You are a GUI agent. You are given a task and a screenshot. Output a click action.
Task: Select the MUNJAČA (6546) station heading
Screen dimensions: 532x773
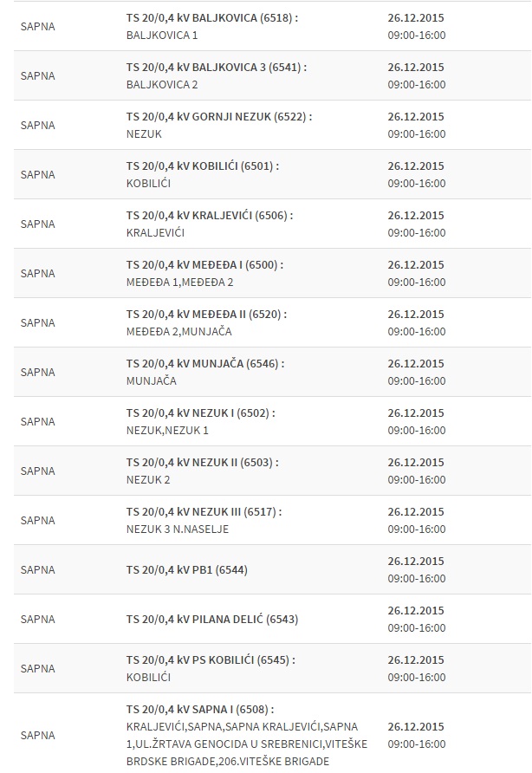(204, 363)
